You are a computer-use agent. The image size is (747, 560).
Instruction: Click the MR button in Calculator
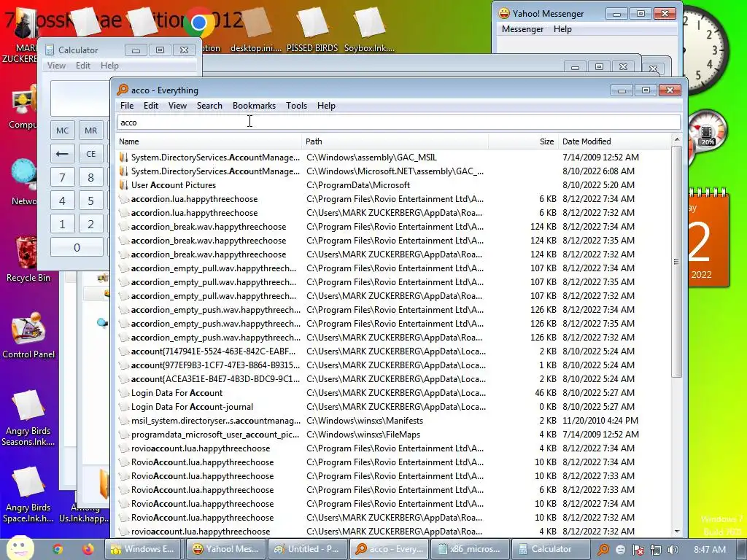coord(90,131)
